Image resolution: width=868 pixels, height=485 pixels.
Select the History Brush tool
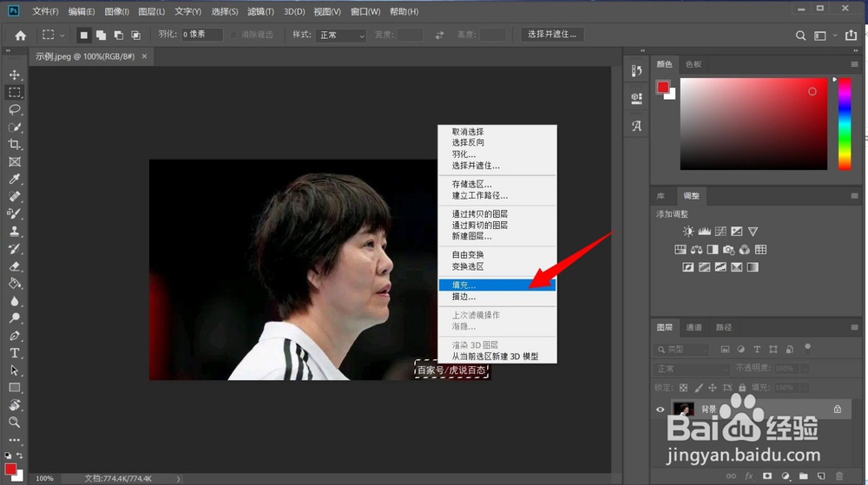click(x=15, y=249)
